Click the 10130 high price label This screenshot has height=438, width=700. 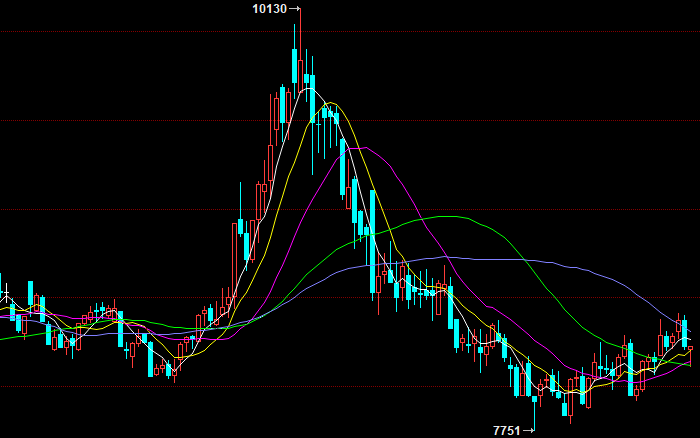click(269, 9)
